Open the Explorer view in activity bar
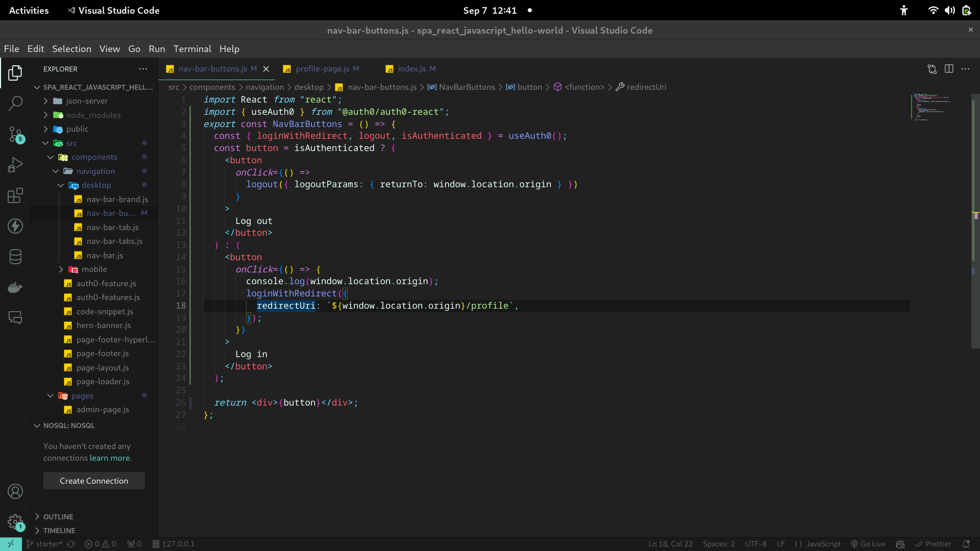 pyautogui.click(x=15, y=73)
